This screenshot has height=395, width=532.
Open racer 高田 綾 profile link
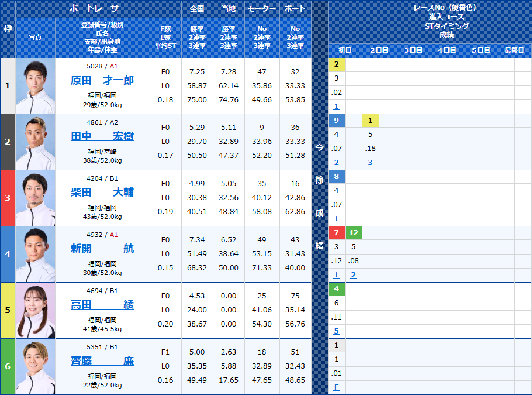(102, 305)
